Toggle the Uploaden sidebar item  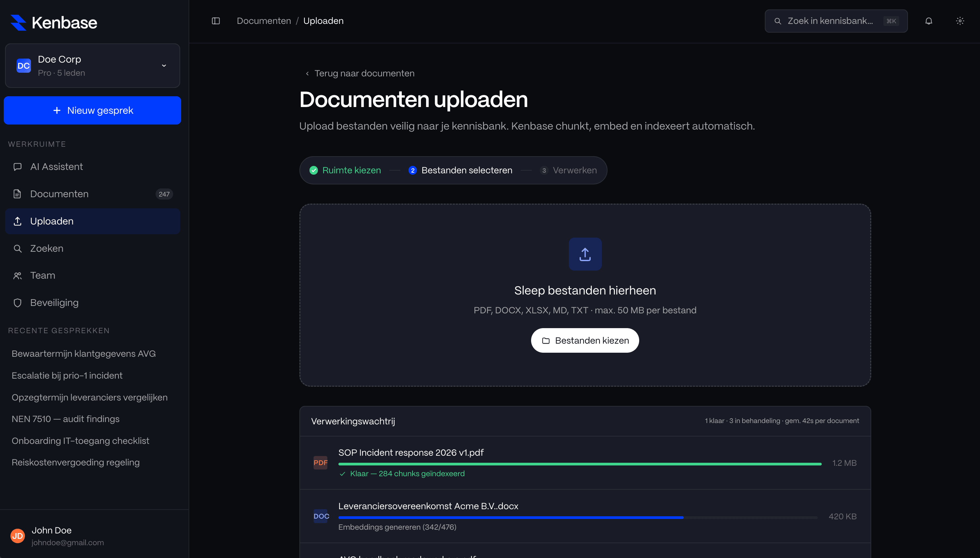pos(52,221)
